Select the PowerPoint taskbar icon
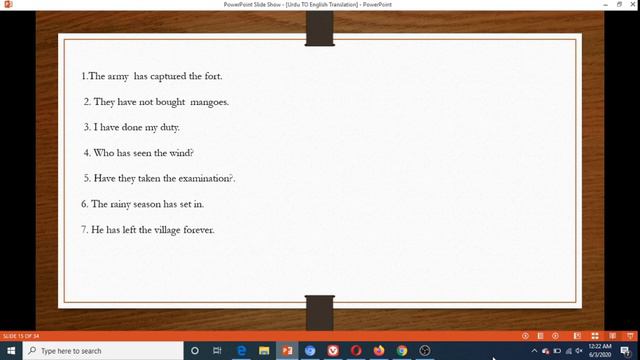 287,351
